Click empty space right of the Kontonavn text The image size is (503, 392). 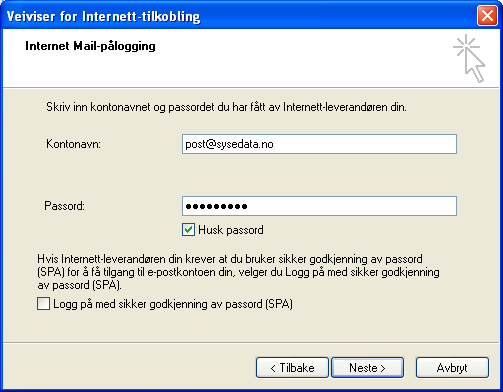365,144
